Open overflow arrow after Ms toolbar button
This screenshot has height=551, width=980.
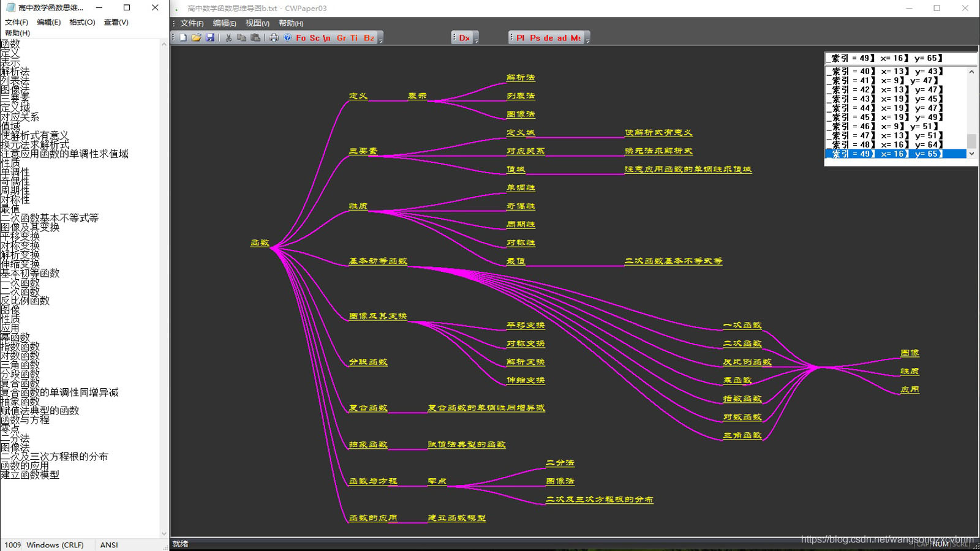[x=587, y=39]
